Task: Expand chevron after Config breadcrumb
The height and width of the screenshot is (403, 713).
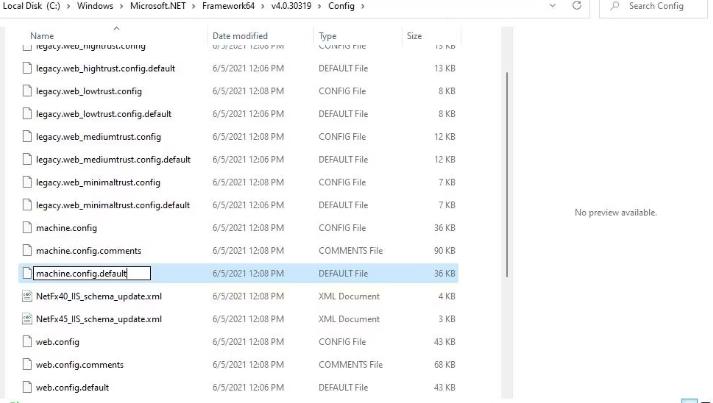Action: click(x=362, y=6)
